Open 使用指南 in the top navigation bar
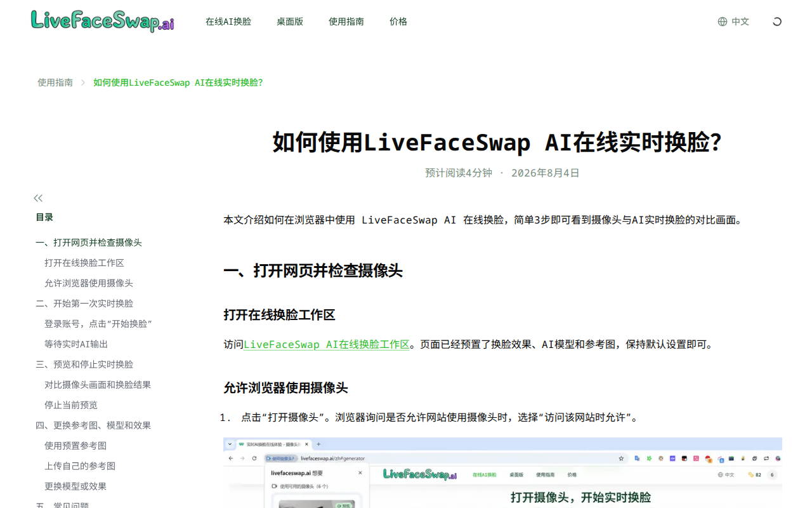 click(346, 22)
